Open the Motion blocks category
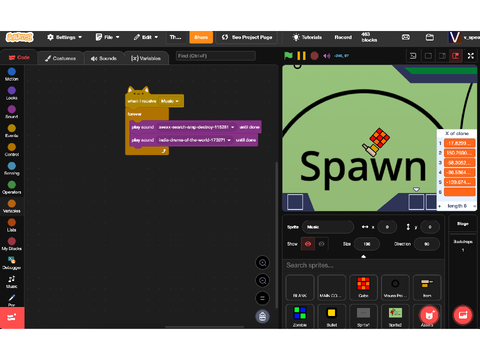 click(x=12, y=74)
